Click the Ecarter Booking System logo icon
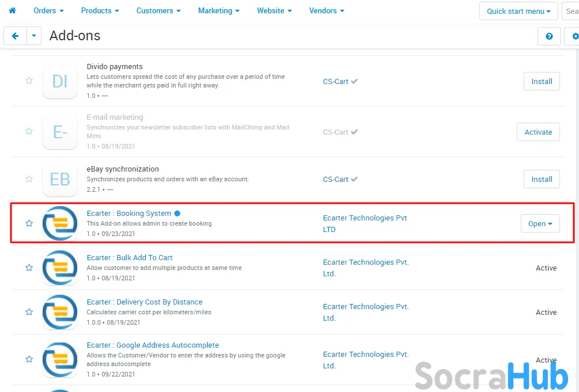The image size is (579, 392). (60, 223)
